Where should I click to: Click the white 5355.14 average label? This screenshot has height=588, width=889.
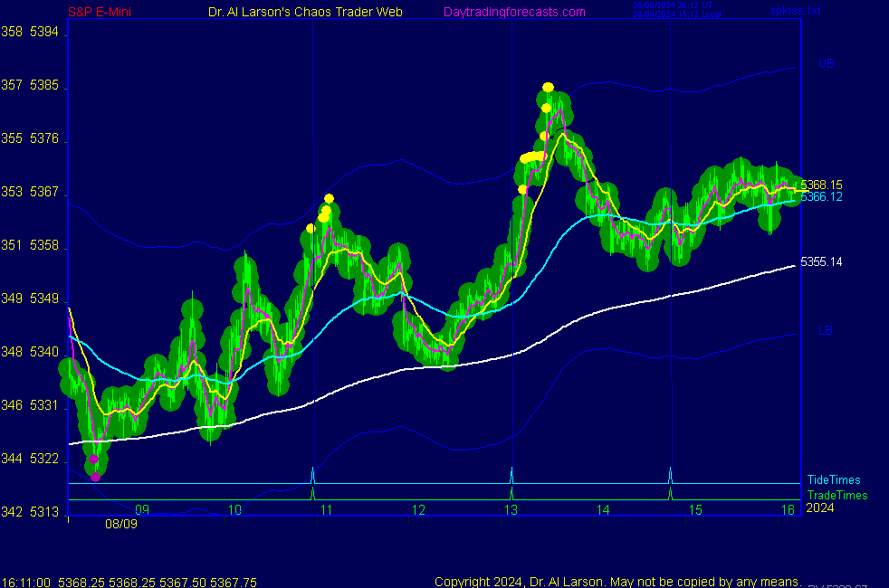(821, 261)
